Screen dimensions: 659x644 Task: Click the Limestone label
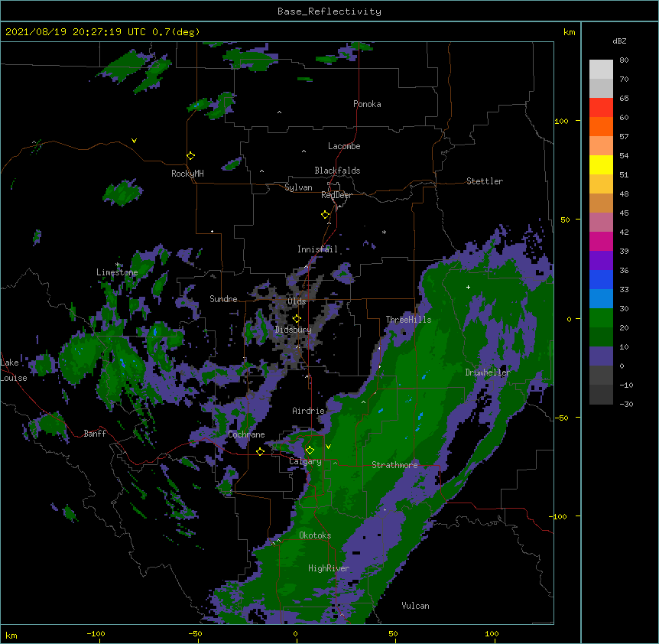[117, 272]
